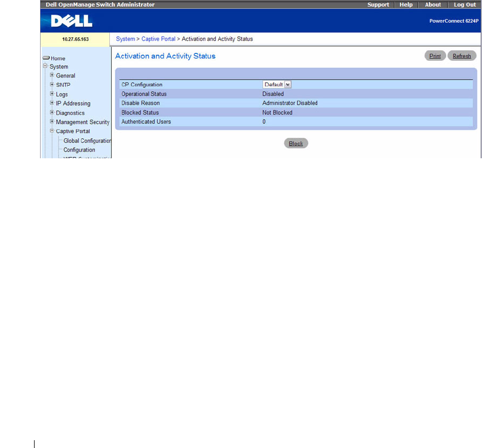Image resolution: width=502 pixels, height=448 pixels.
Task: Open Global Configuration under Captive Portal
Action: coord(87,141)
